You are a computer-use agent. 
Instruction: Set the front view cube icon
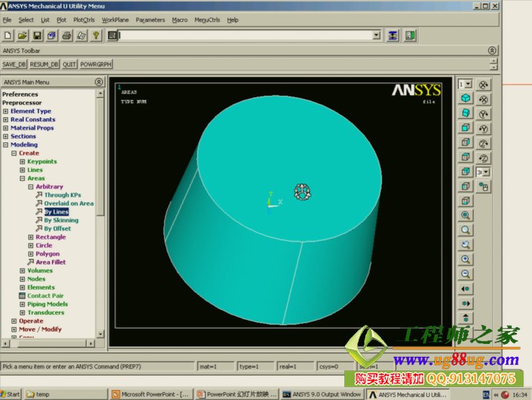coord(466,127)
